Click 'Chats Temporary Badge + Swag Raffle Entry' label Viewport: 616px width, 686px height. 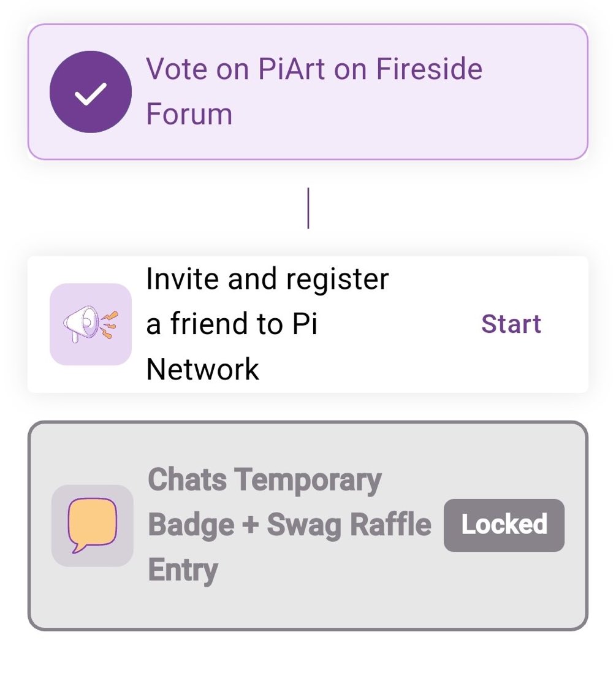tap(290, 524)
